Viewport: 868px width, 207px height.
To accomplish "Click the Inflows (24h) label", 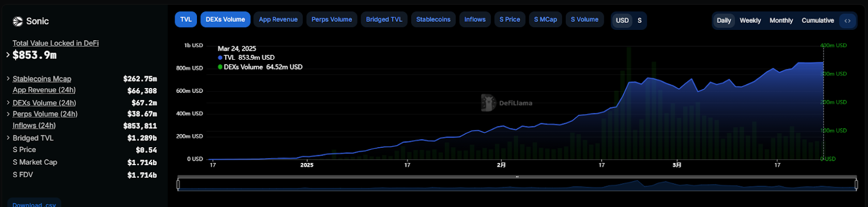I will 34,126.
